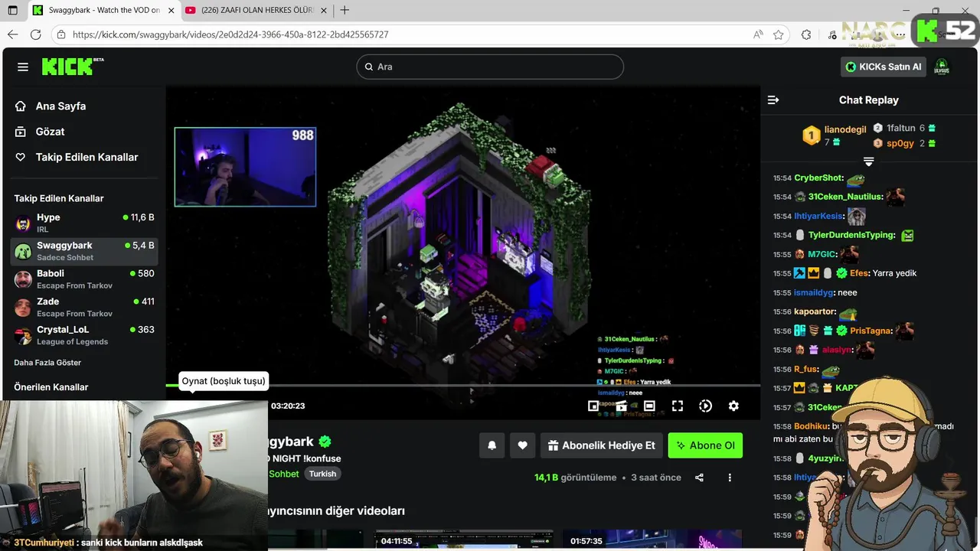Open the user profile avatar menu

tap(942, 67)
